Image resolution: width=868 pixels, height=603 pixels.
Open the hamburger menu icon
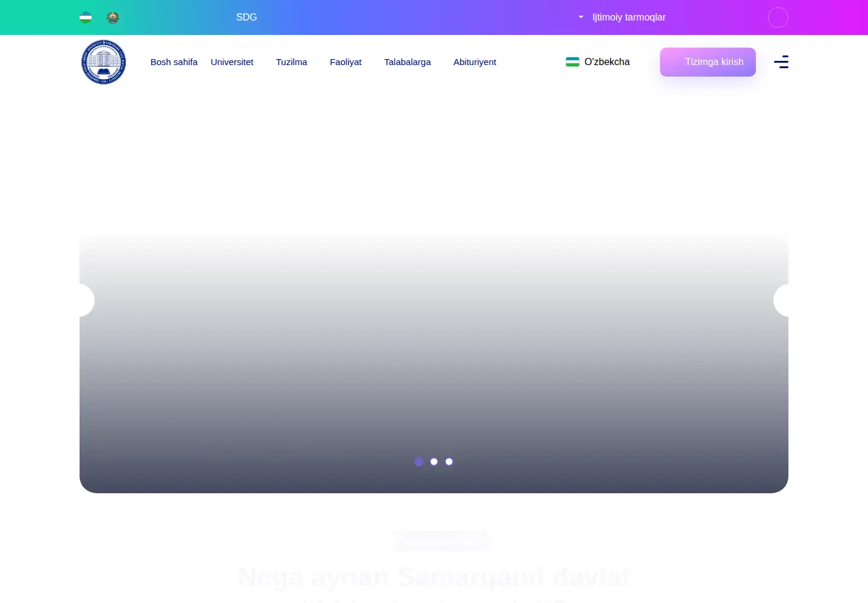781,62
